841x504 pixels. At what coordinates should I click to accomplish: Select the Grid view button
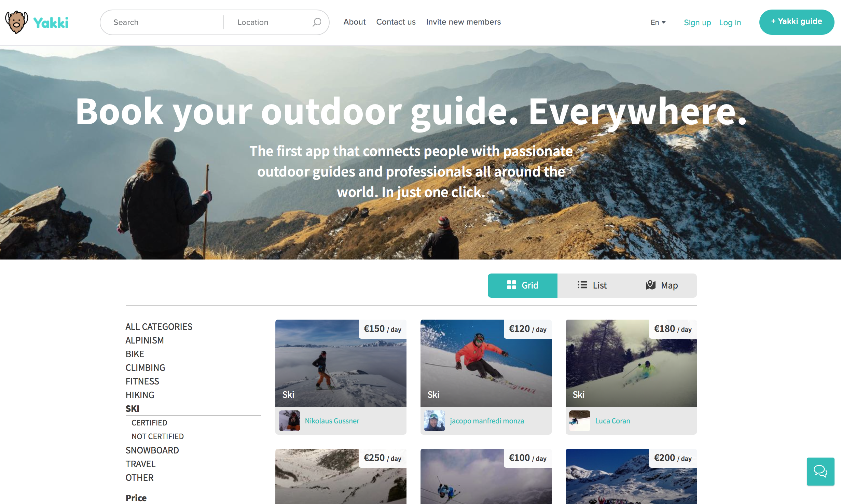click(522, 285)
